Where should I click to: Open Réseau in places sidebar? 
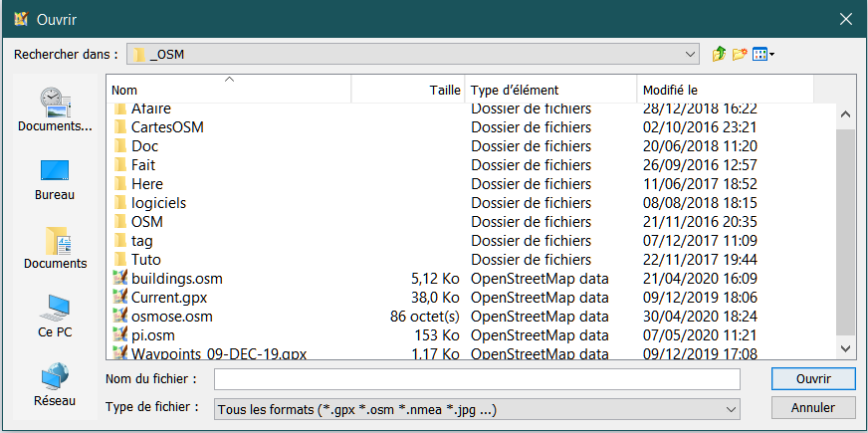click(x=55, y=384)
